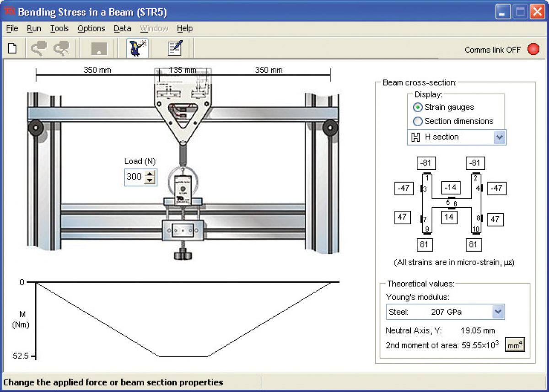549x392 pixels.
Task: Open the File menu
Action: coord(12,28)
